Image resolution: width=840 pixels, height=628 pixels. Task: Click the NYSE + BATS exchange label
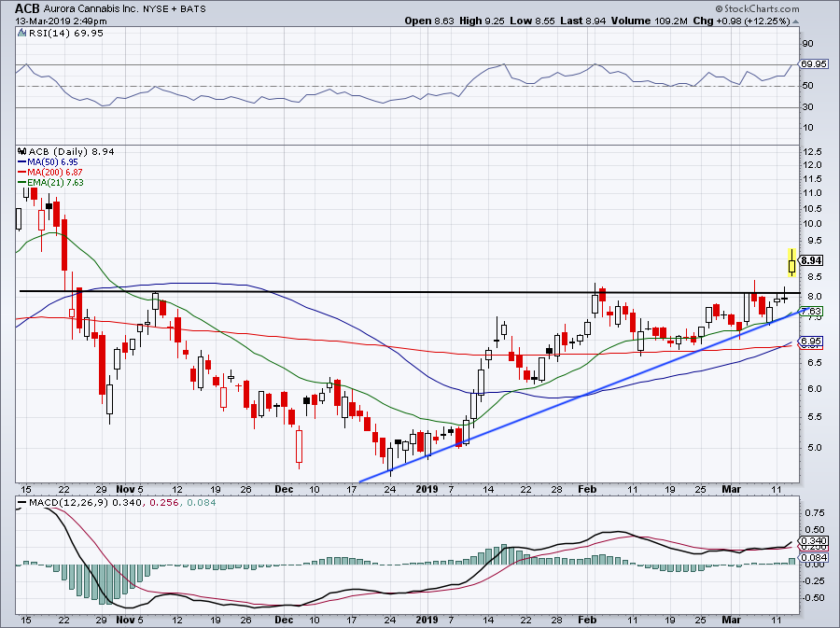pyautogui.click(x=174, y=9)
